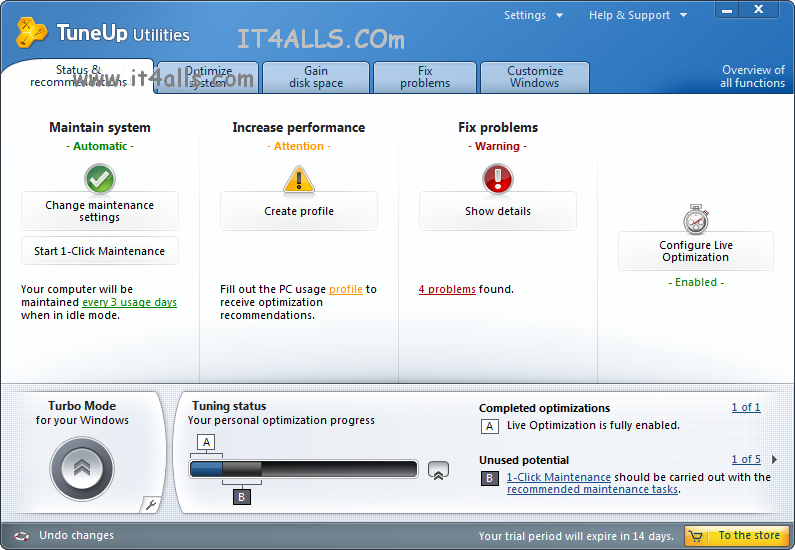The image size is (795, 550).
Task: Click the Show details button
Action: 497,211
